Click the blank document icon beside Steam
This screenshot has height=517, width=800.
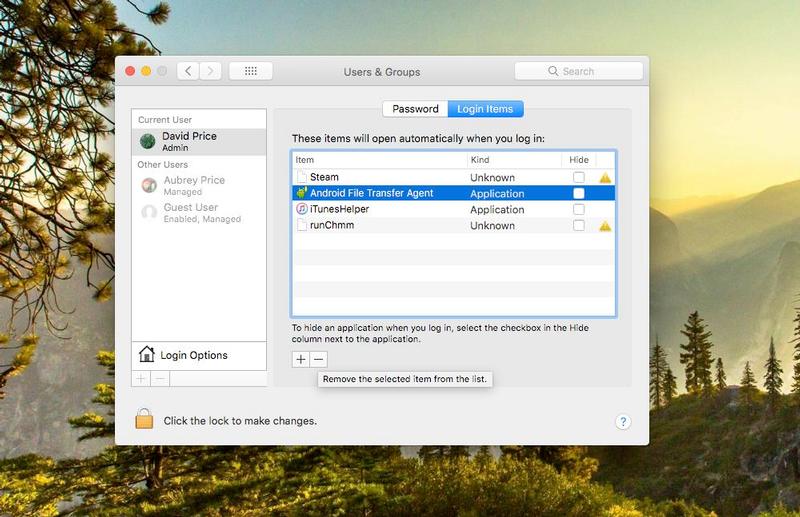(302, 177)
